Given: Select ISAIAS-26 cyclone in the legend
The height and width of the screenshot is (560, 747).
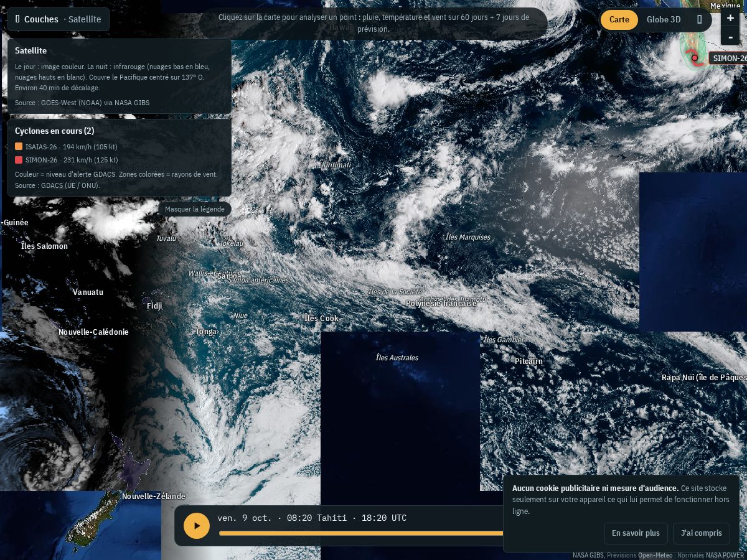Looking at the screenshot, I should click(x=66, y=147).
